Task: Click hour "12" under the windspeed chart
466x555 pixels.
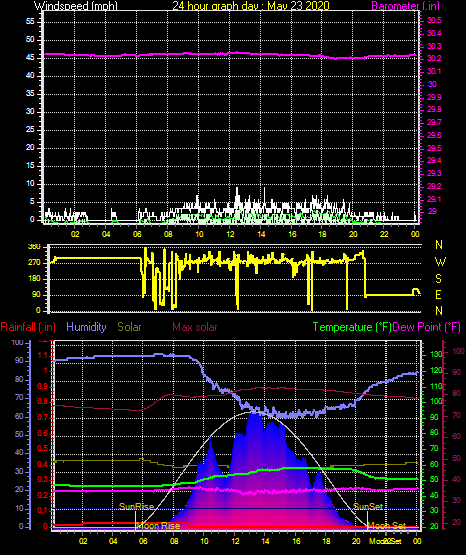Action: pos(230,234)
